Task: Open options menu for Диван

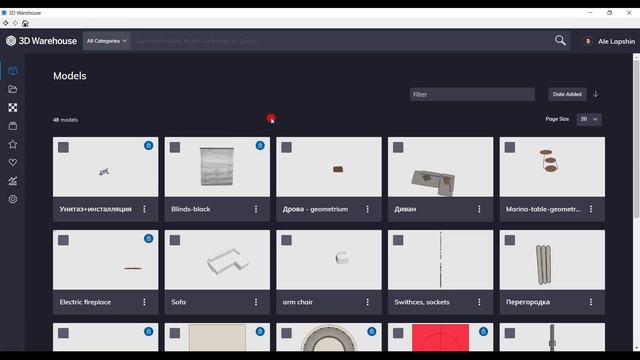Action: [x=479, y=209]
